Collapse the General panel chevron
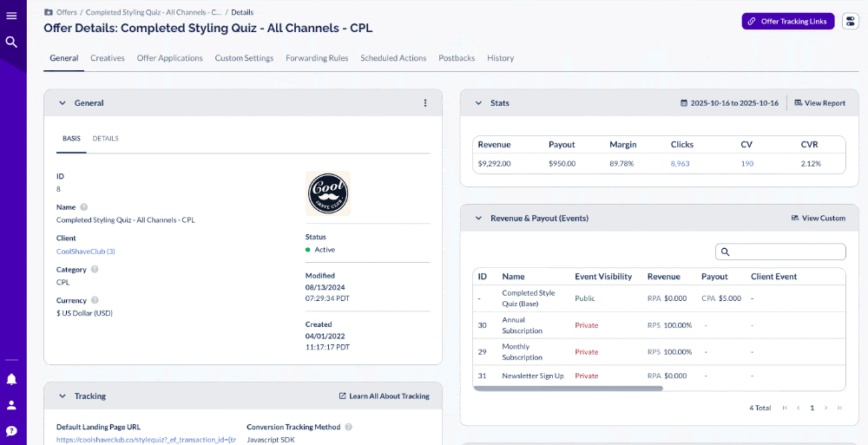Image resolution: width=868 pixels, height=445 pixels. pyautogui.click(x=62, y=103)
